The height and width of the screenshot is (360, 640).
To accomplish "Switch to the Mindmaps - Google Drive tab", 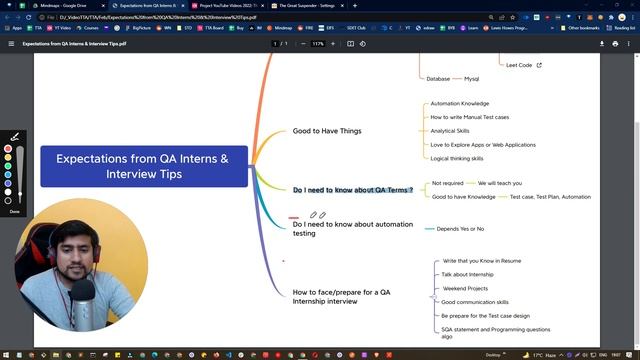I will pyautogui.click(x=67, y=6).
